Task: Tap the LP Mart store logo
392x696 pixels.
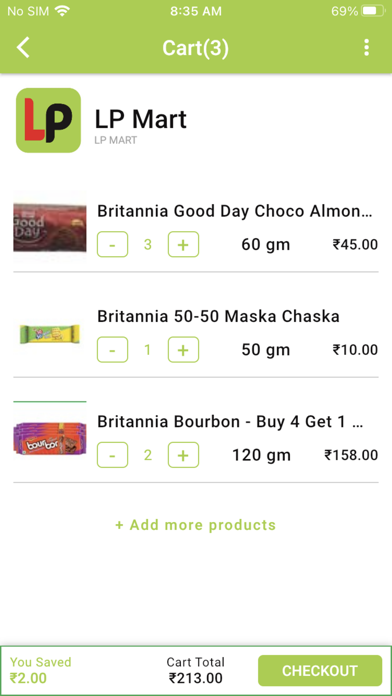Action: coord(48,120)
